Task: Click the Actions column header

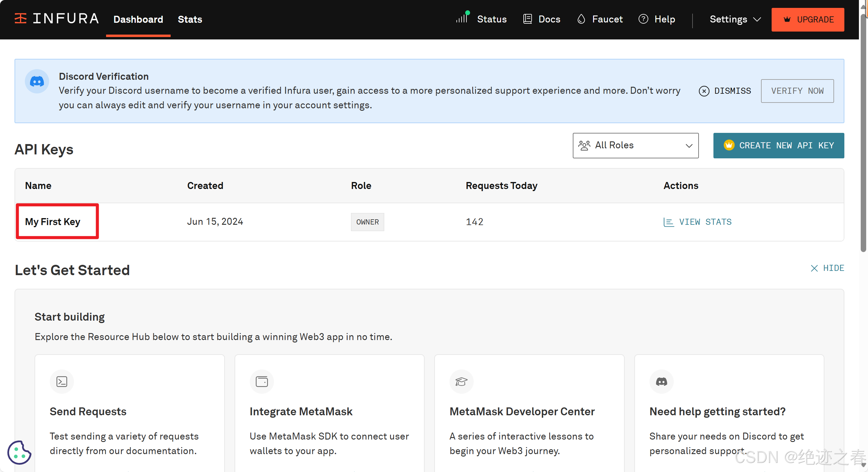Action: click(681, 186)
